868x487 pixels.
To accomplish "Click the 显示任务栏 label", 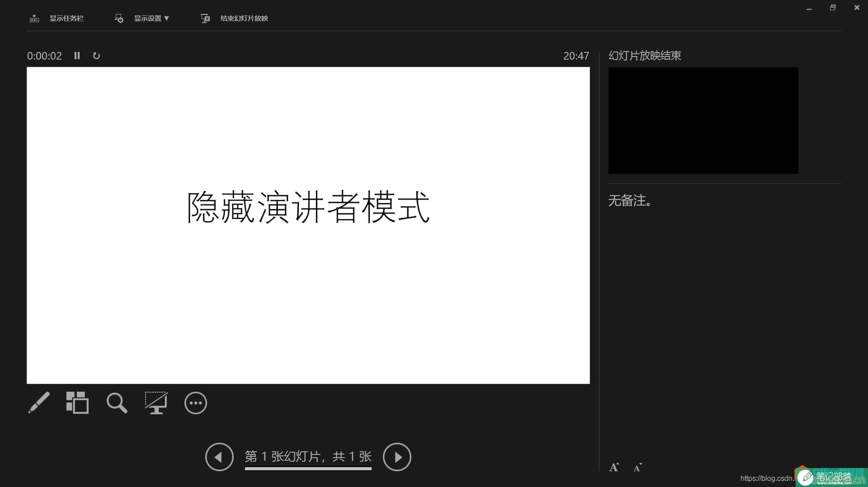I will pyautogui.click(x=66, y=19).
